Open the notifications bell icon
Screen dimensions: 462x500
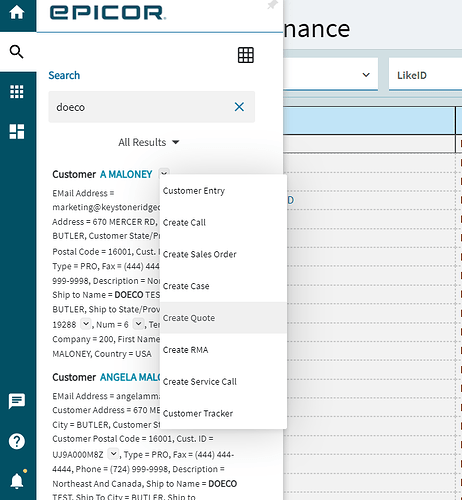point(17,481)
